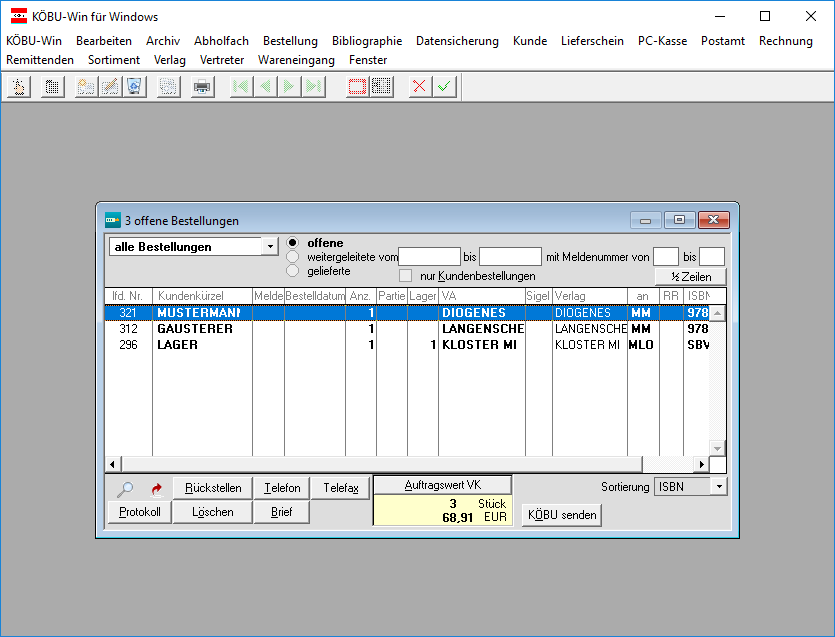Image resolution: width=835 pixels, height=637 pixels.
Task: Click the Kundenkürzel column header
Action: pyautogui.click(x=202, y=296)
